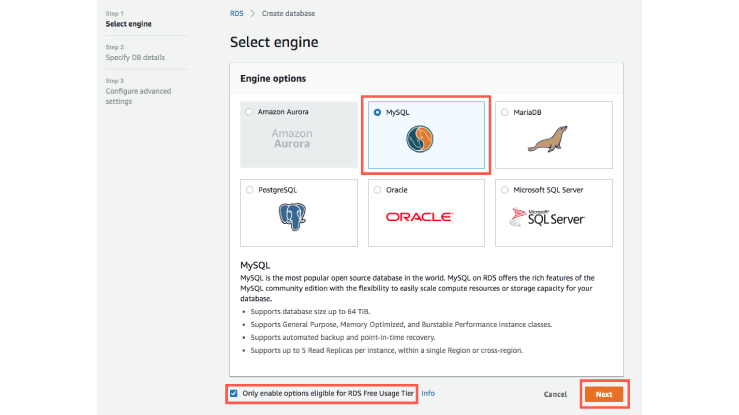Toggle the RDS Free Usage Tier checkbox
This screenshot has width=739, height=415.
coord(234,393)
